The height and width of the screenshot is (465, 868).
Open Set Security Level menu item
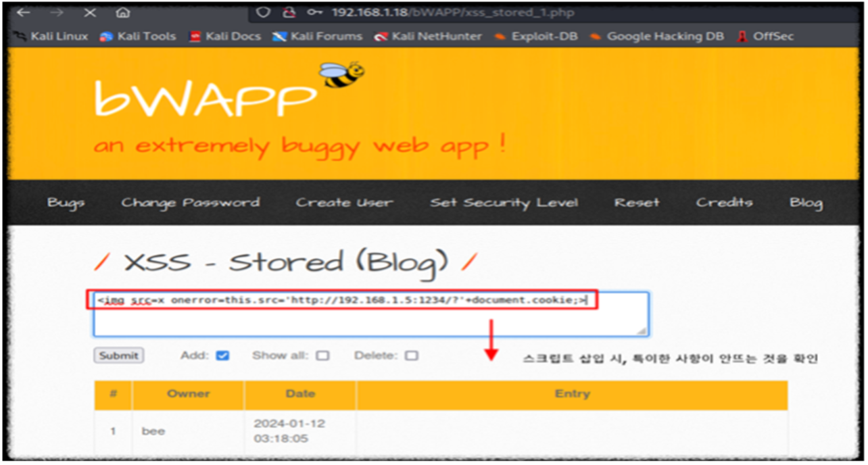[x=504, y=203]
